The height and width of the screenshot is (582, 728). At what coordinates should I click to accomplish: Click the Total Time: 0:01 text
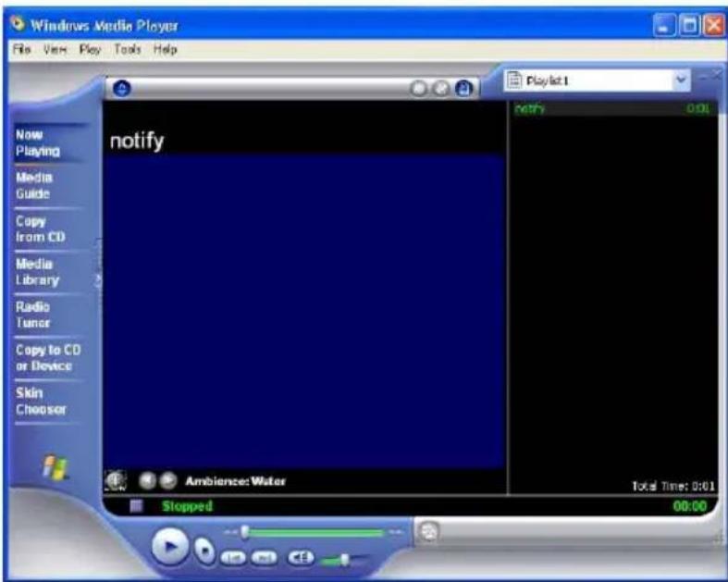[673, 486]
